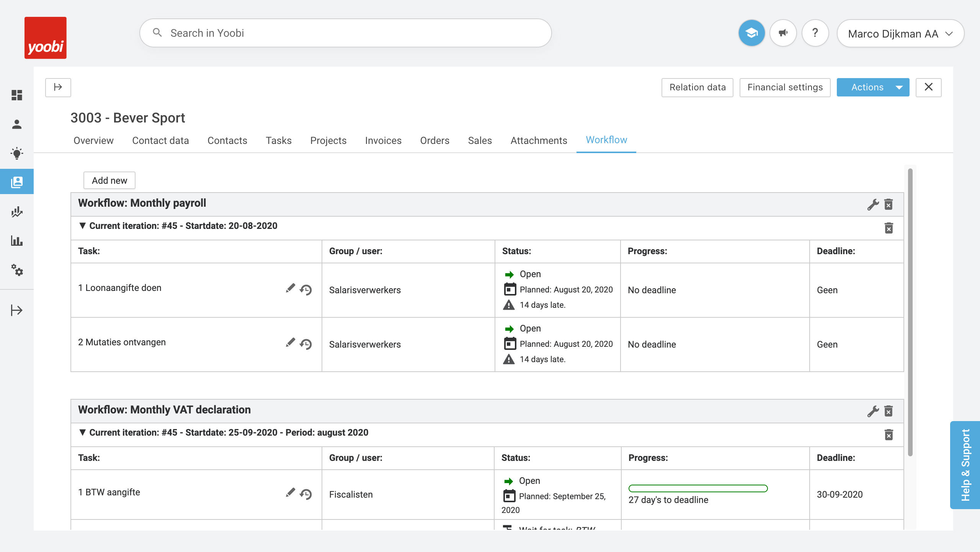Edit task Mutaties ontvangen with pencil icon
The image size is (980, 552).
point(291,343)
